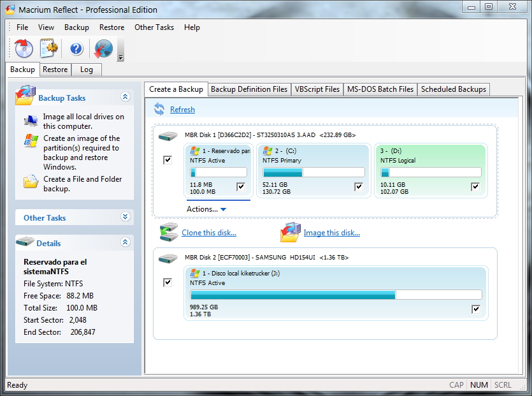This screenshot has width=532, height=396.
Task: Click the Macrium Reflect title bar app icon
Action: (10, 10)
